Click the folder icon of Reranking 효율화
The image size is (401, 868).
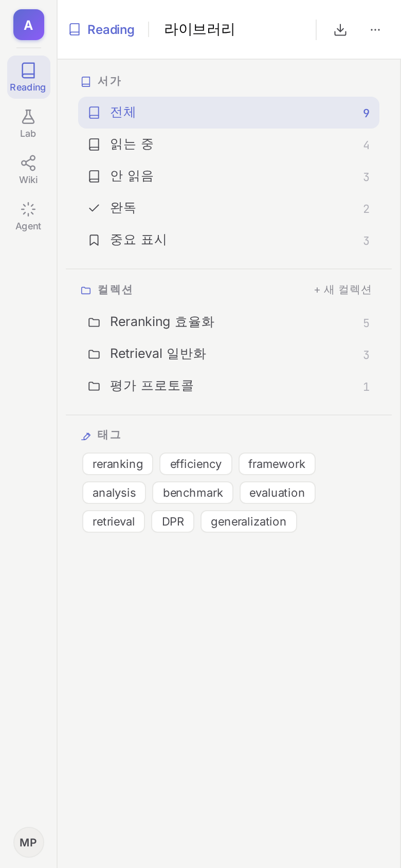[94, 322]
